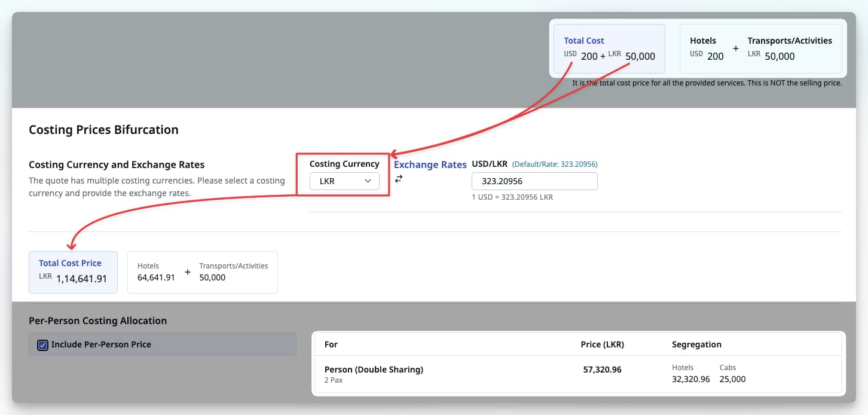Select the Total Cost summary card
This screenshot has height=415, width=868.
609,49
